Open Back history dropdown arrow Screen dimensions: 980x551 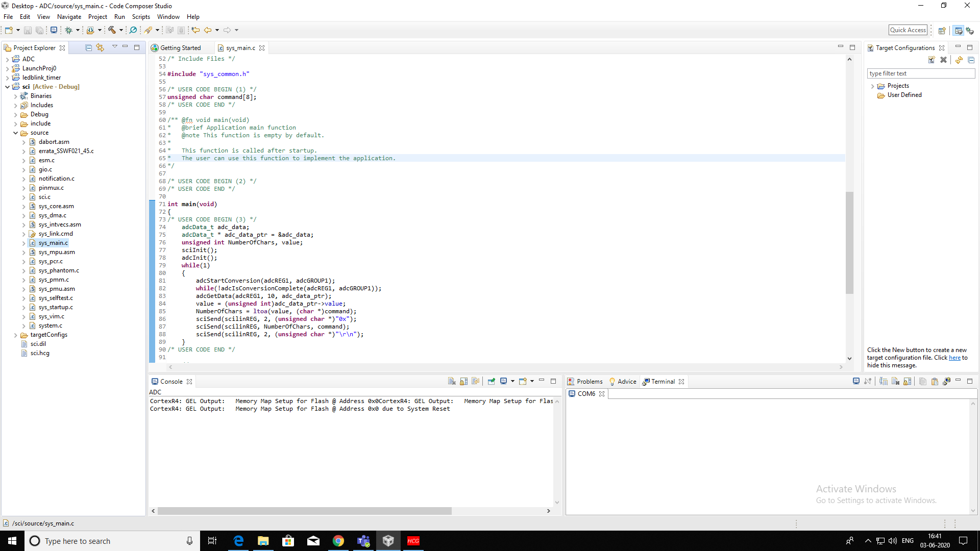[217, 30]
